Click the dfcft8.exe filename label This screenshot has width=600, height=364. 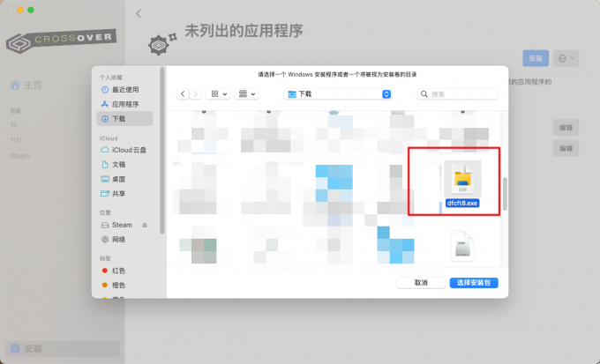(462, 203)
